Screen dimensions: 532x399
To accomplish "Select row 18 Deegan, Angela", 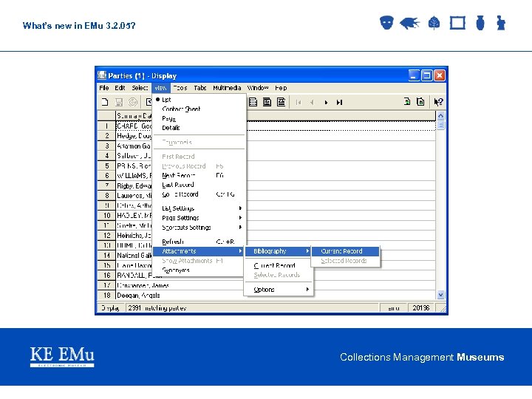I will (x=276, y=295).
